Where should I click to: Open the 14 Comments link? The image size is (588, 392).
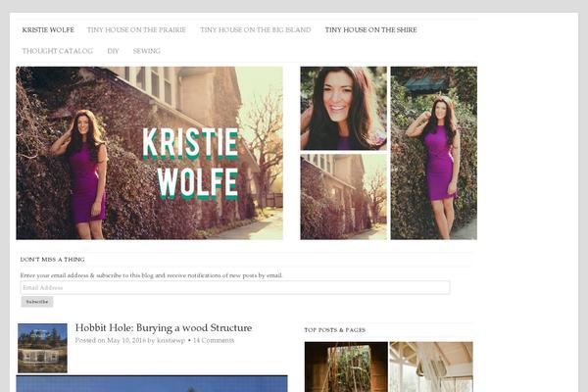(214, 341)
